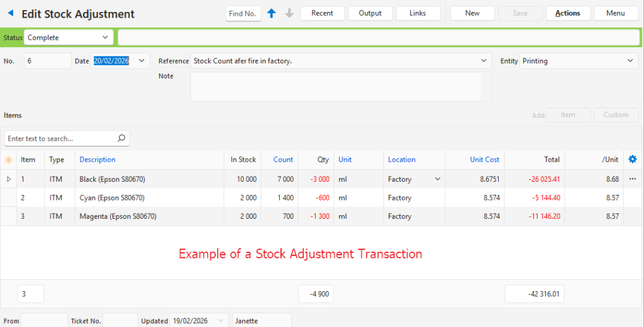Click the Output button

(x=370, y=13)
